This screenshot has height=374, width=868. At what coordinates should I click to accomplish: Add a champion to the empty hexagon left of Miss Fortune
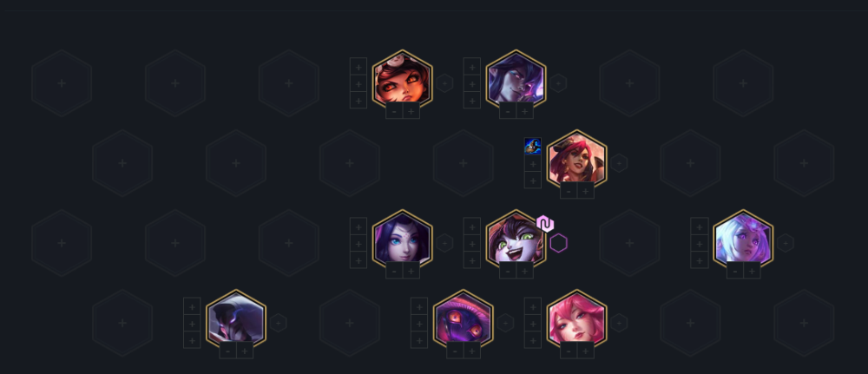[x=464, y=163]
